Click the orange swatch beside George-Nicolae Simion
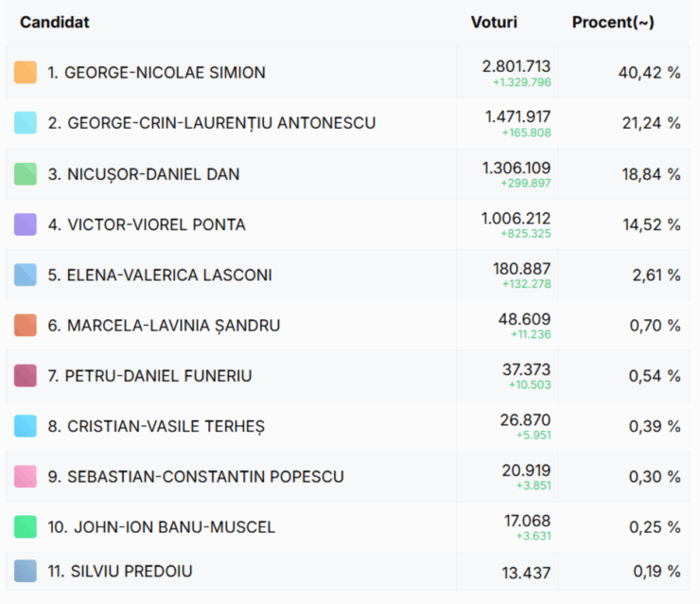This screenshot has height=604, width=700. coord(26,72)
